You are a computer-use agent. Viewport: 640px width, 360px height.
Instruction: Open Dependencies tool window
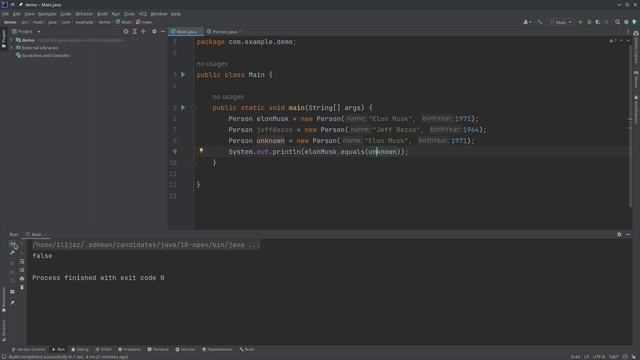click(x=217, y=349)
